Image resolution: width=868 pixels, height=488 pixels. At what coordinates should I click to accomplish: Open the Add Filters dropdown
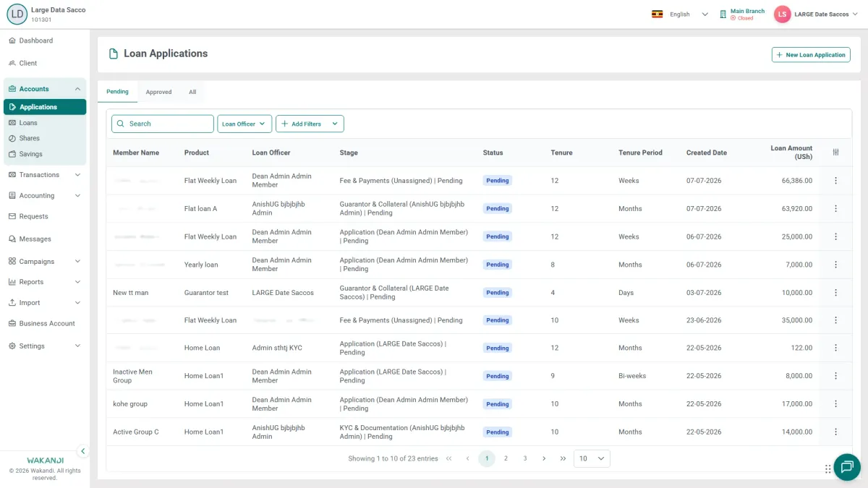tap(310, 124)
